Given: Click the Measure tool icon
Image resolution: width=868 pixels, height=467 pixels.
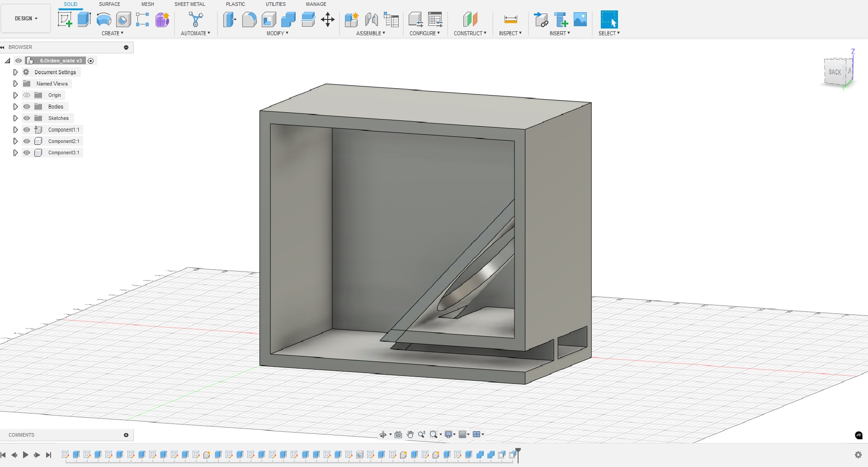Looking at the screenshot, I should tap(510, 19).
